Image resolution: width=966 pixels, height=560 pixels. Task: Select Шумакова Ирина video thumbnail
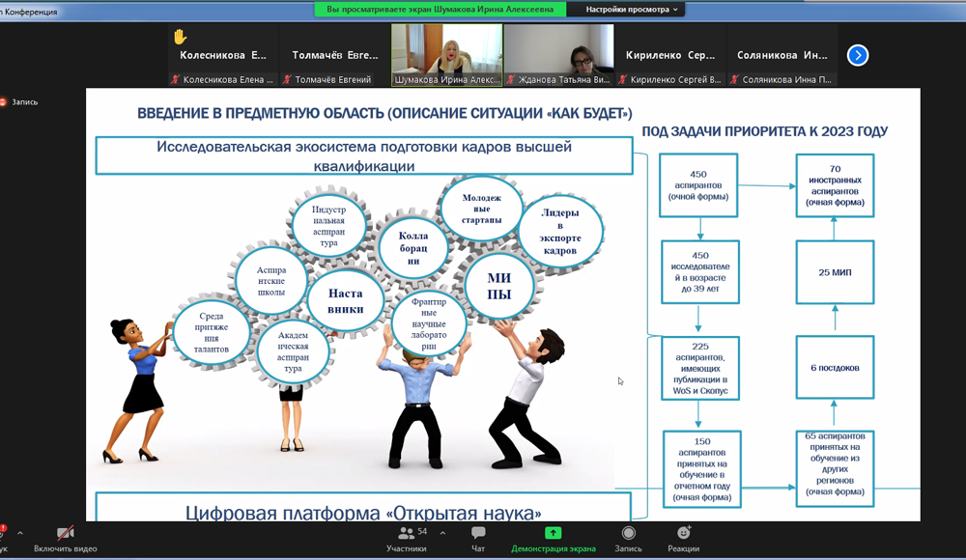click(x=445, y=54)
